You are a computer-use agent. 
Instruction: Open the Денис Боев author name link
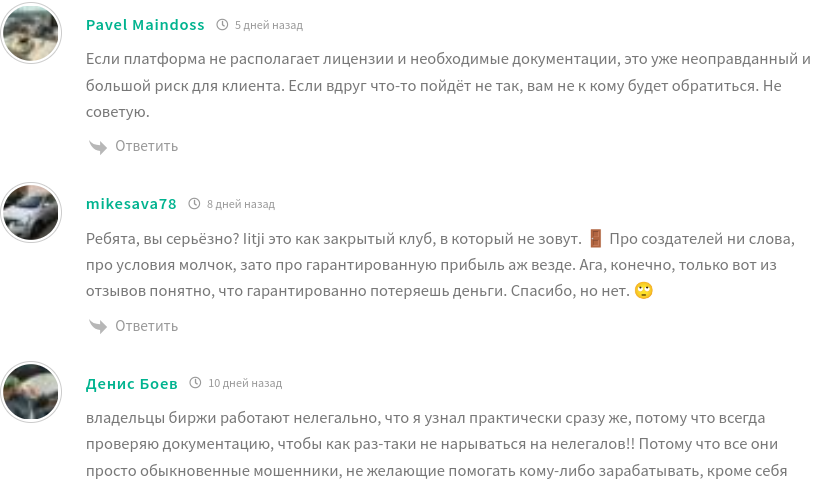point(132,383)
